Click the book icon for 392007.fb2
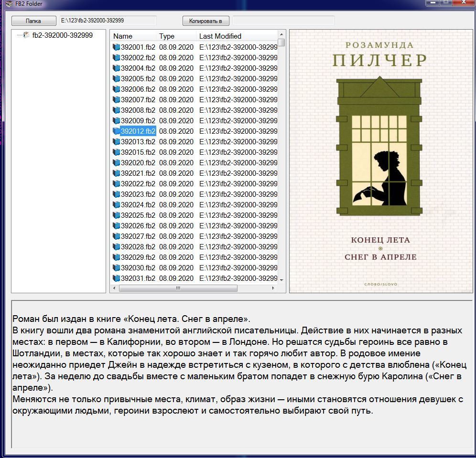This screenshot has height=458, width=476. point(116,100)
